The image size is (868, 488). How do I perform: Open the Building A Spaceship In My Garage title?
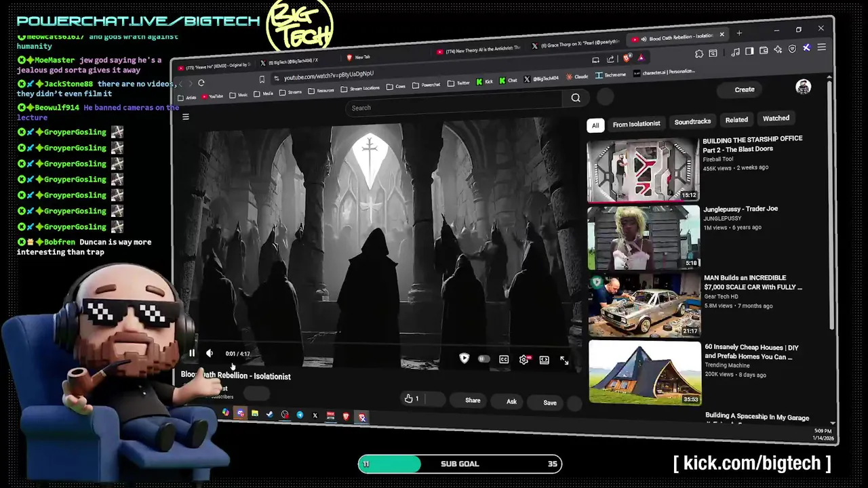point(757,416)
